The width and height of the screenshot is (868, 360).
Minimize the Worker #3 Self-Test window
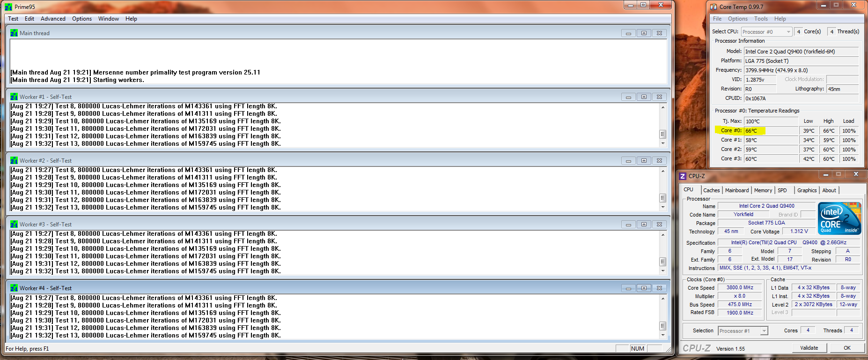point(628,224)
